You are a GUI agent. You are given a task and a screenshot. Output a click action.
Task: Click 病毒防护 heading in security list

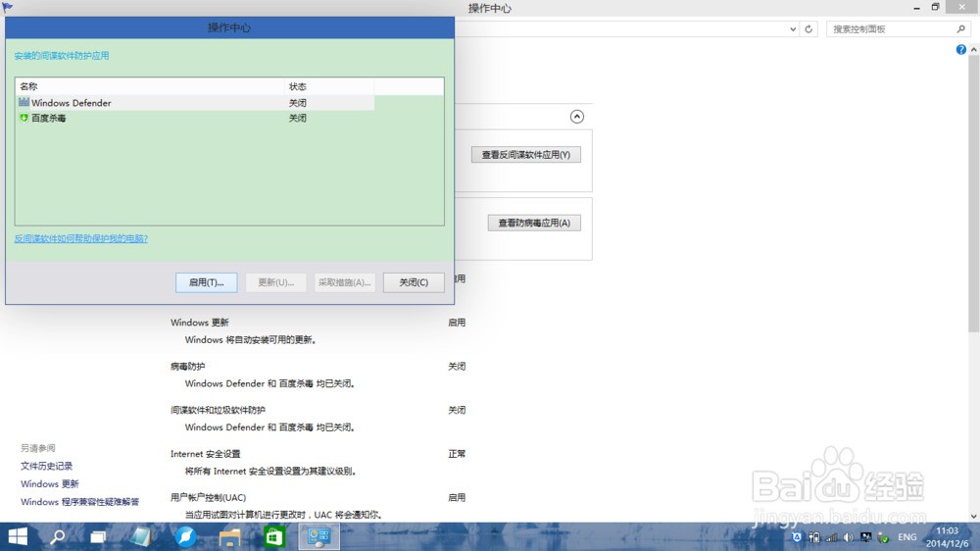click(187, 367)
